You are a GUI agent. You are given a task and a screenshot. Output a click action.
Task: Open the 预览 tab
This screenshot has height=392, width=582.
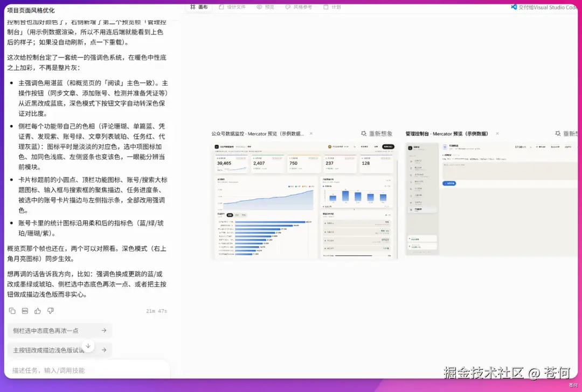265,7
